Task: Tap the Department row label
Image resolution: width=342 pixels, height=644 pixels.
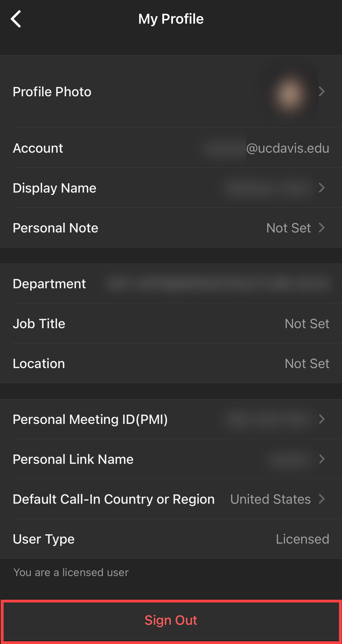Action: pyautogui.click(x=49, y=284)
